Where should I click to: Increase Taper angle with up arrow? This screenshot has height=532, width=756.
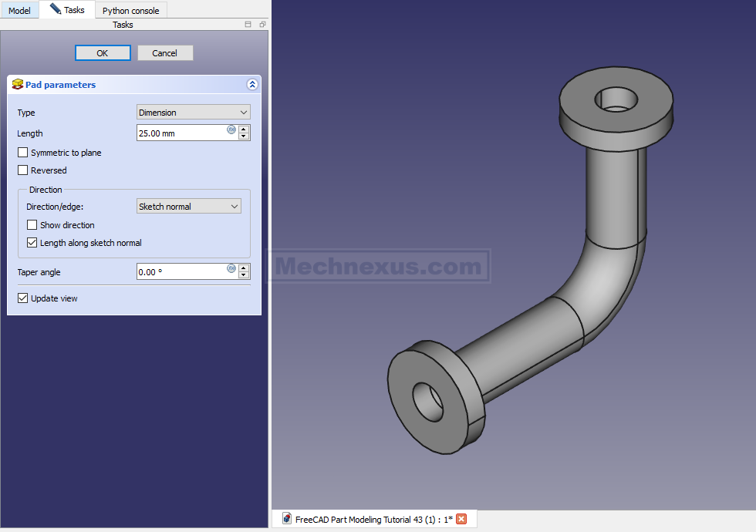coord(244,268)
